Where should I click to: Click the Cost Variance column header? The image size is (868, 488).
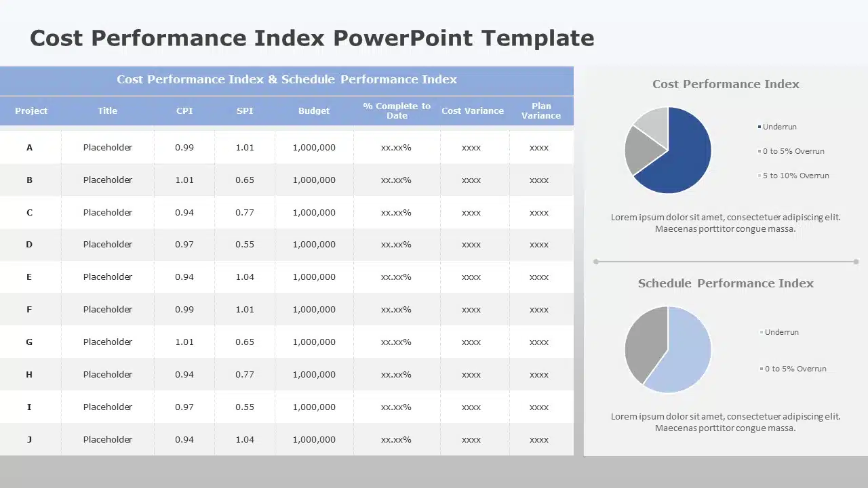(x=473, y=110)
